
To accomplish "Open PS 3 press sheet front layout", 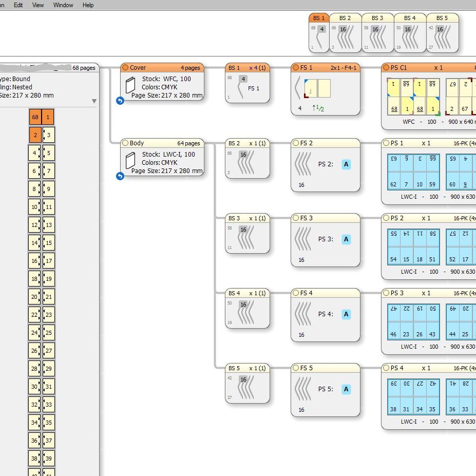I will tap(413, 322).
